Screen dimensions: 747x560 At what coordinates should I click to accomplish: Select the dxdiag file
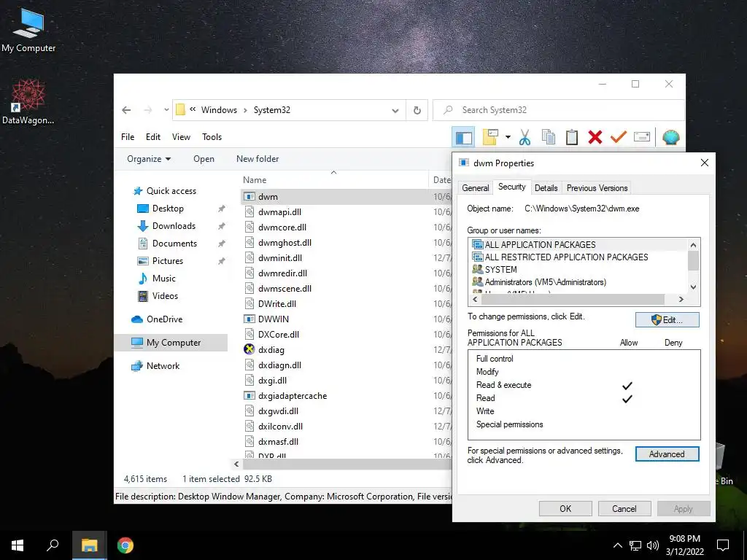pos(271,350)
